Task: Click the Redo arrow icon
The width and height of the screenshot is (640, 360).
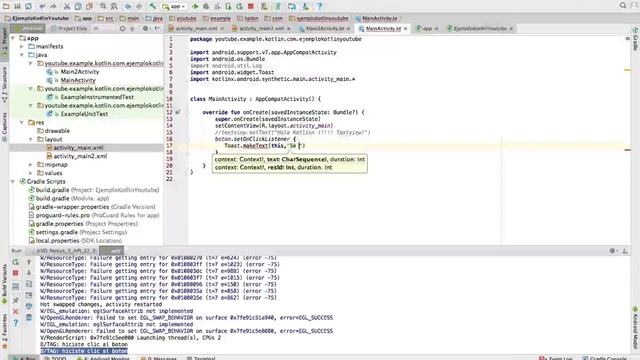Action: pyautogui.click(x=53, y=6)
